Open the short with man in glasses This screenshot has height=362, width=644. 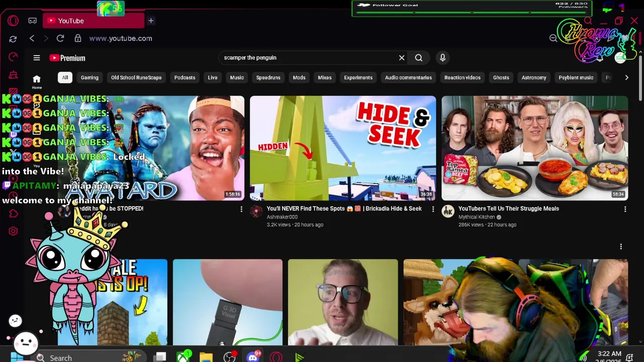coord(343,302)
